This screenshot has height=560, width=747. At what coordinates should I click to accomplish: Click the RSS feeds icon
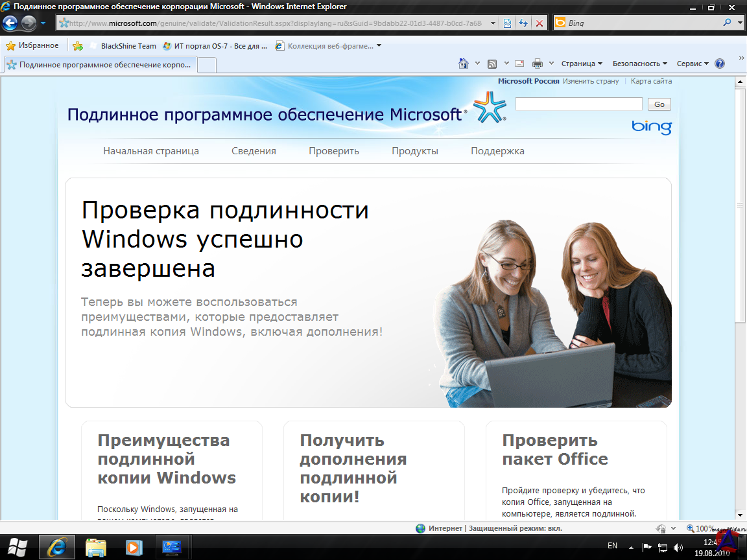tap(492, 64)
